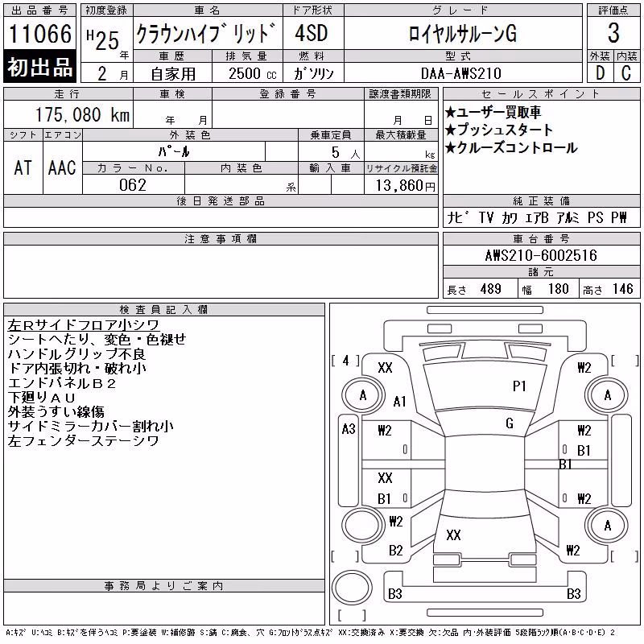
Task: Select the P1 mark on the hood
Action: pos(519,386)
